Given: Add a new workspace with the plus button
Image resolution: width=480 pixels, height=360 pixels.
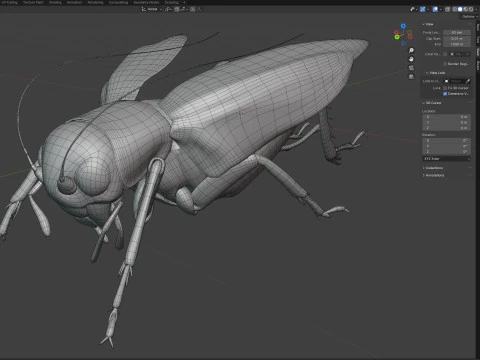Looking at the screenshot, I should (184, 2).
